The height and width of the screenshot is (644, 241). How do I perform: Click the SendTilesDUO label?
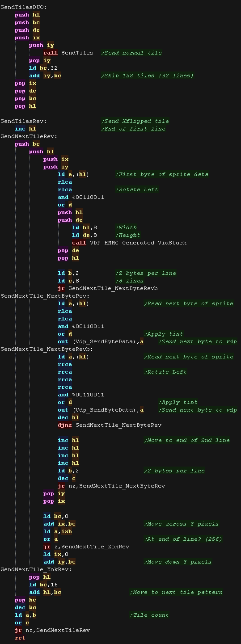click(23, 7)
